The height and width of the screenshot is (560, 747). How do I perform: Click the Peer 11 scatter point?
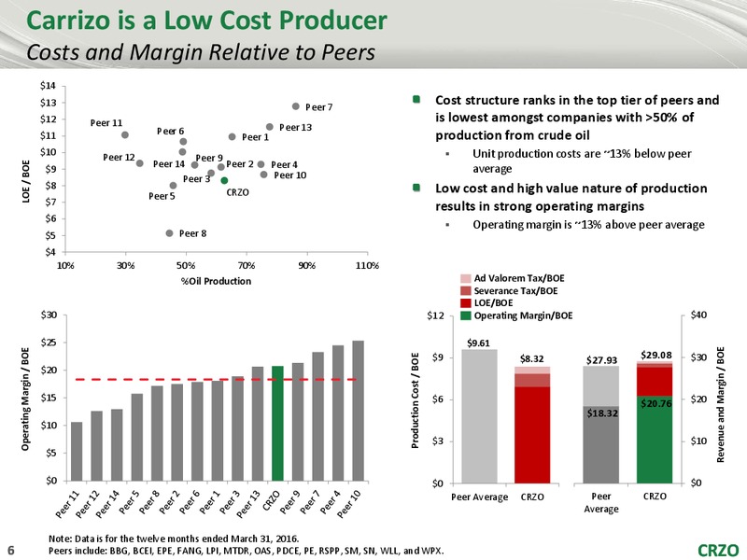(x=125, y=134)
